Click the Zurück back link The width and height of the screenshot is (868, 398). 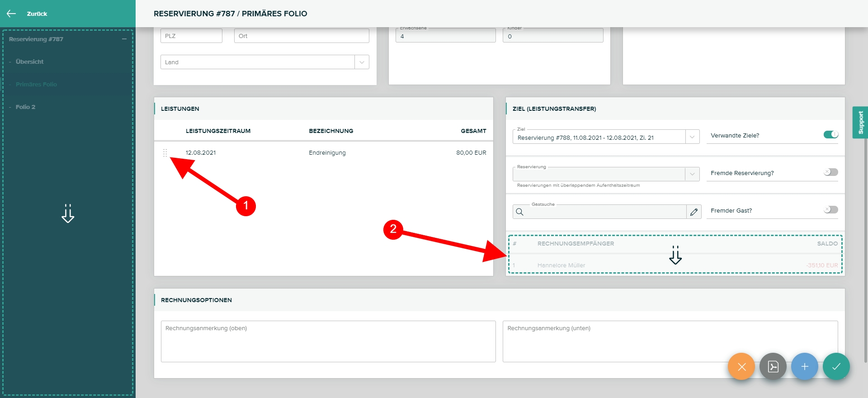click(37, 14)
